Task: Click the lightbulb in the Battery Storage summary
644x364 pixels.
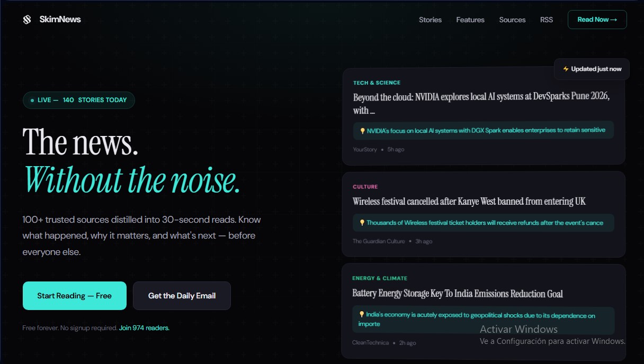Action: [x=362, y=315]
